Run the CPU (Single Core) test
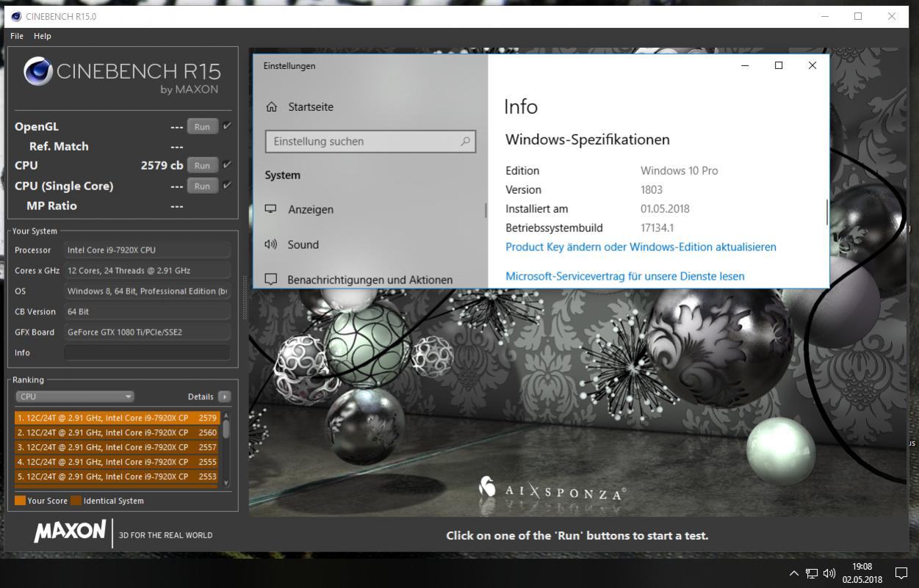The height and width of the screenshot is (588, 919). 202,186
